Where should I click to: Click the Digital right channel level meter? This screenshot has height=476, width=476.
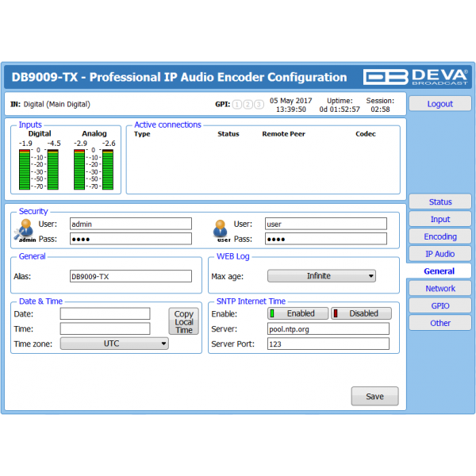(53, 170)
